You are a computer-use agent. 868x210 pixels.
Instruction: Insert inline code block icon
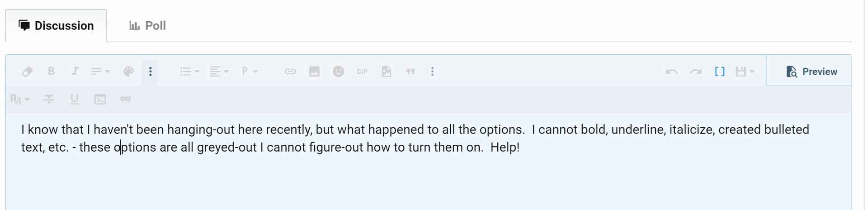click(100, 99)
